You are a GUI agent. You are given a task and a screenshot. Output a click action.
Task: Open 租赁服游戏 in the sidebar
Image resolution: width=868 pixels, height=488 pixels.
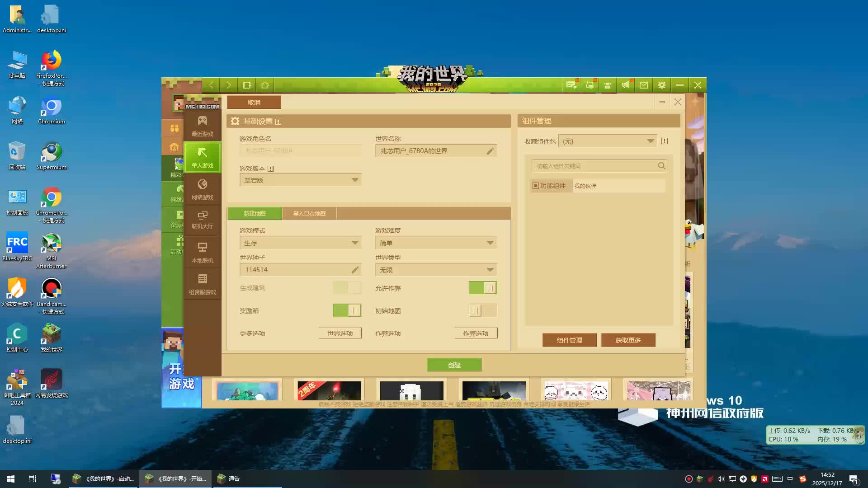point(202,283)
